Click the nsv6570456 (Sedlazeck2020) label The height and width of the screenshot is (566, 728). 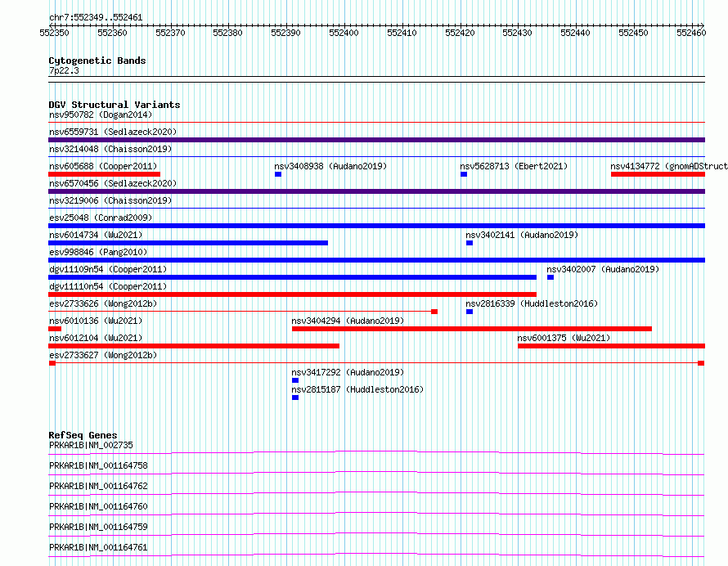(x=113, y=183)
